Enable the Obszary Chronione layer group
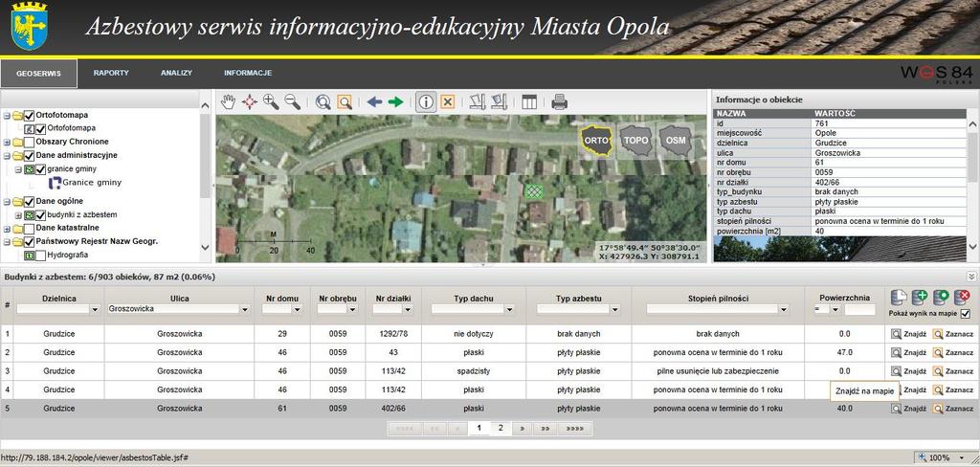The width and height of the screenshot is (980, 467). coord(29,142)
